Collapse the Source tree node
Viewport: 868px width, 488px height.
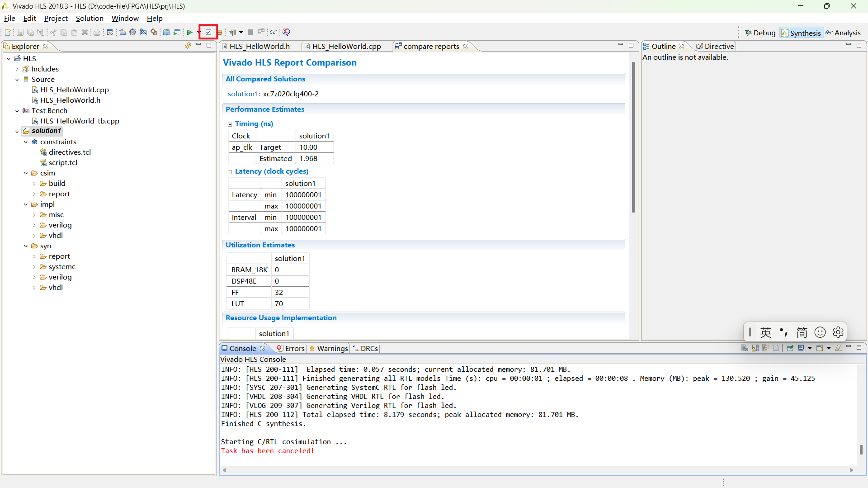17,80
